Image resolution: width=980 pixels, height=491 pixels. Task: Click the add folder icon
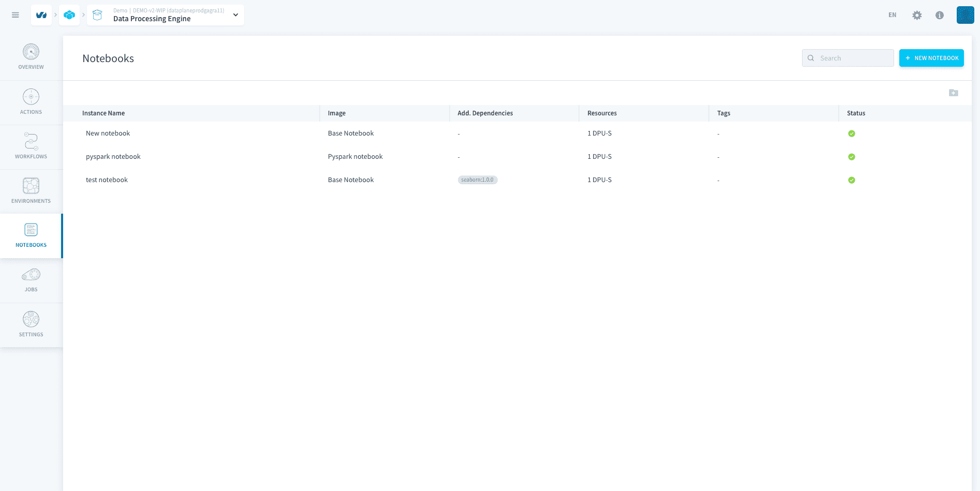(954, 93)
